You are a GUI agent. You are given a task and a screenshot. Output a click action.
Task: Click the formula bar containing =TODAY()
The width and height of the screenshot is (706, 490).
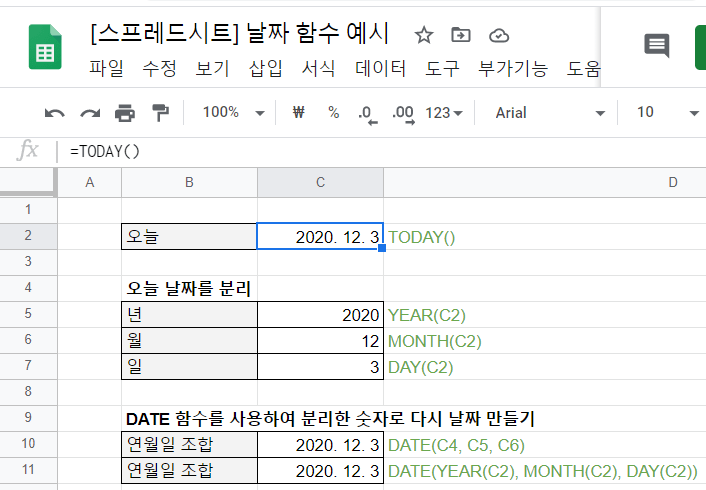(x=380, y=151)
